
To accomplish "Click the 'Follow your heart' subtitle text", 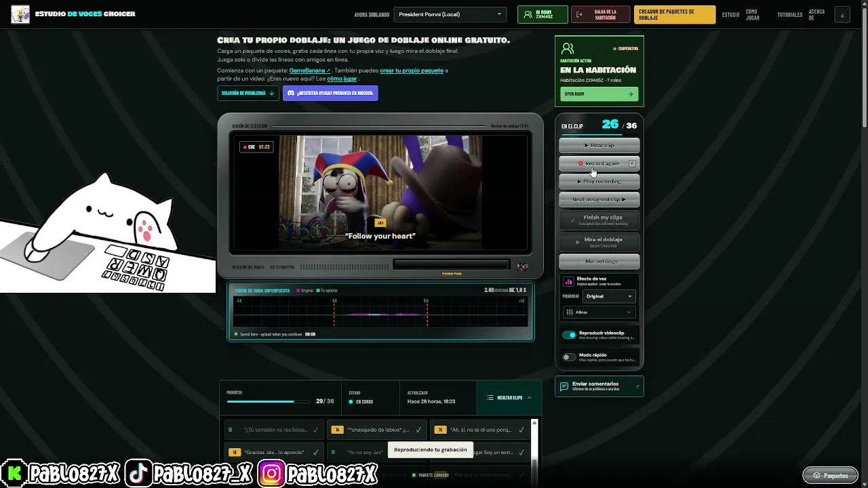I will [x=380, y=236].
